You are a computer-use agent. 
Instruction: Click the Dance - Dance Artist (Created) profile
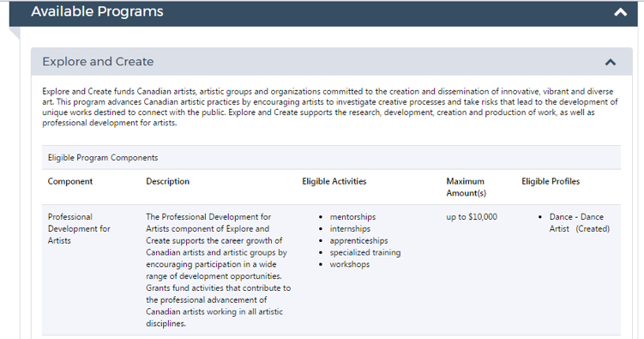click(x=579, y=223)
